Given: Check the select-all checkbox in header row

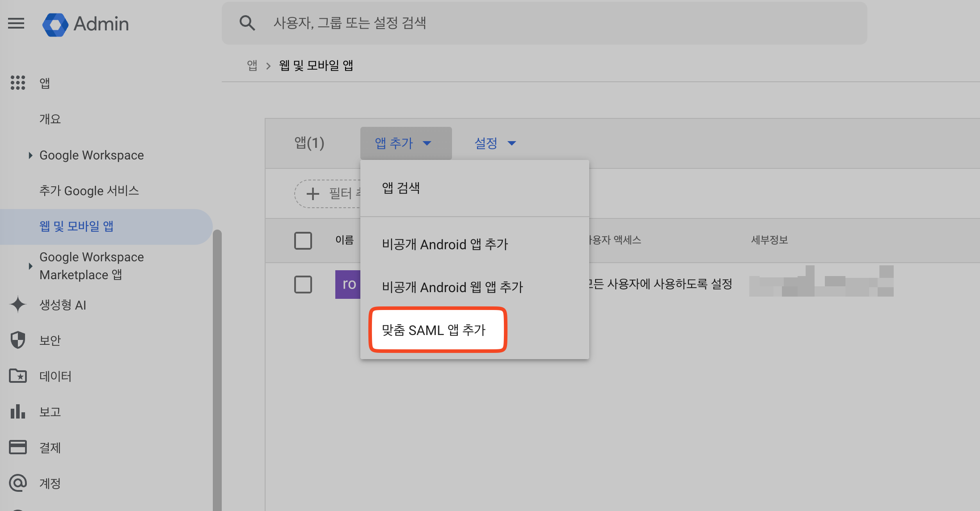Looking at the screenshot, I should 303,240.
